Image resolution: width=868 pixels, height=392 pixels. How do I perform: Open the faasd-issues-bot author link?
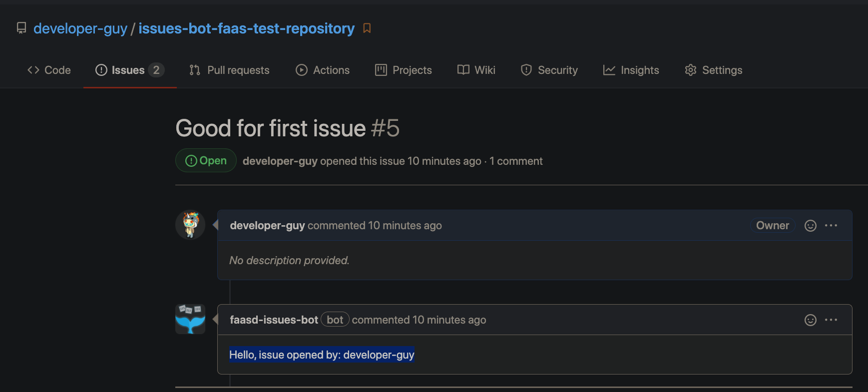(x=274, y=320)
